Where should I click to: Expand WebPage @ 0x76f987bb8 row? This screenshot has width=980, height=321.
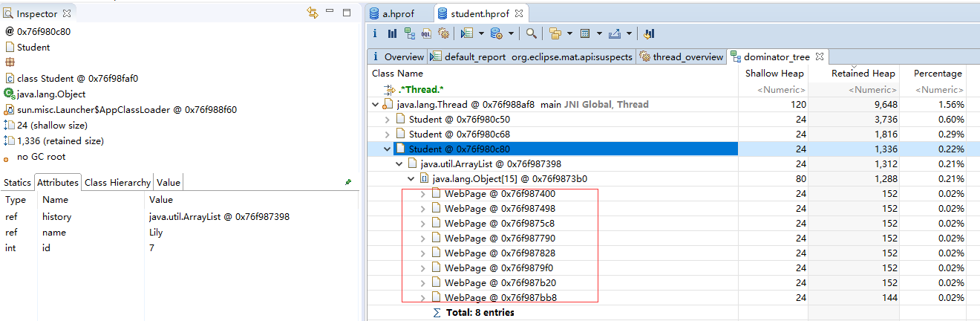pos(422,298)
